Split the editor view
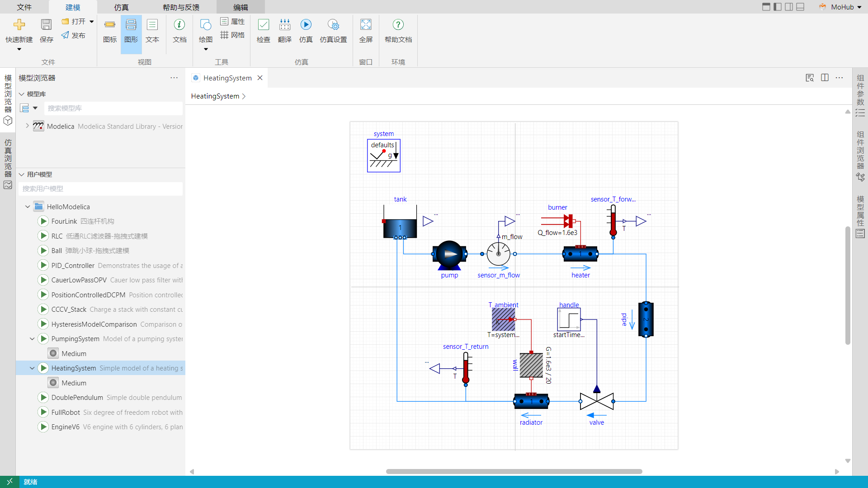 pos(825,78)
